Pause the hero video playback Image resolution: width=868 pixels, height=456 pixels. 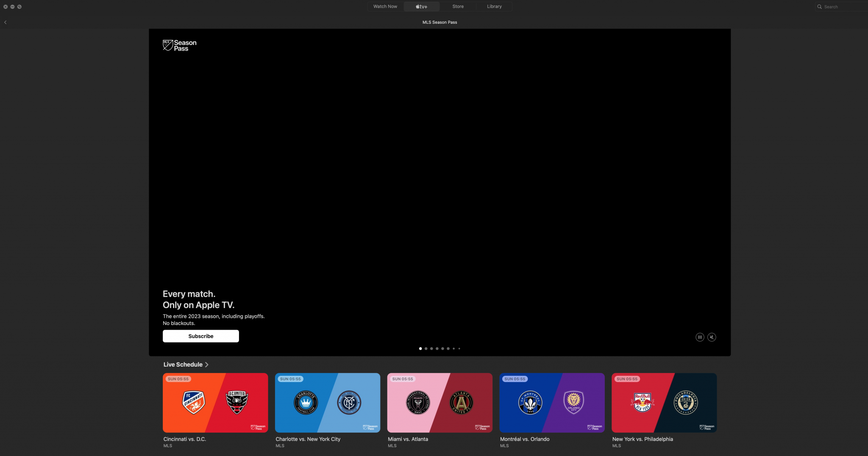(700, 337)
